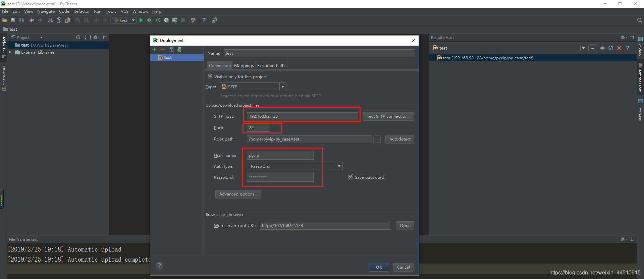Run the test configuration with green play icon
The image size is (644, 279).
coord(141,20)
